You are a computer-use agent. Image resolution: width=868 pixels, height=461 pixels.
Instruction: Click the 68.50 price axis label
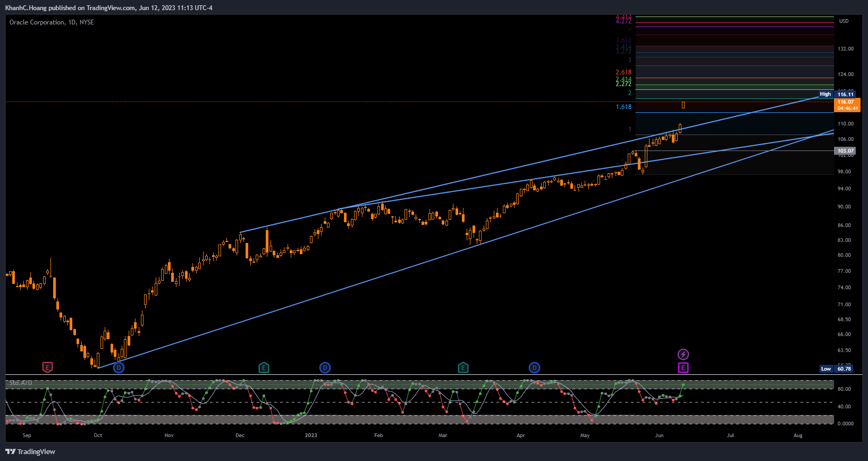click(844, 320)
